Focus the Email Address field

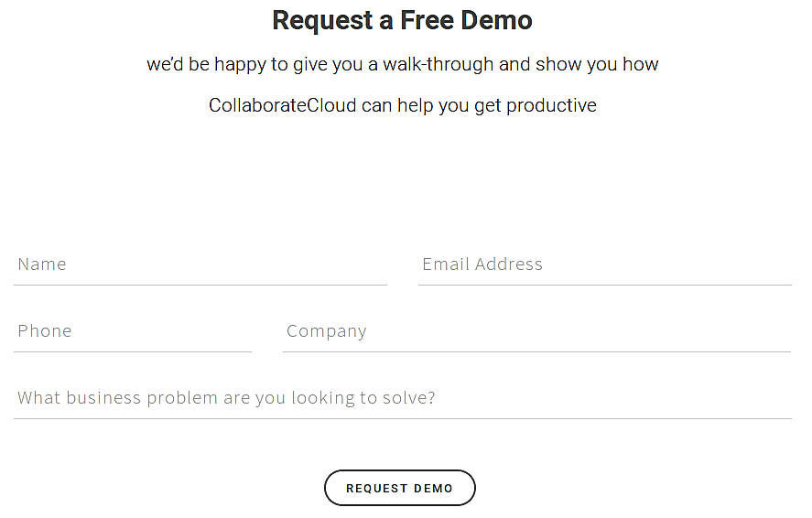coord(604,264)
